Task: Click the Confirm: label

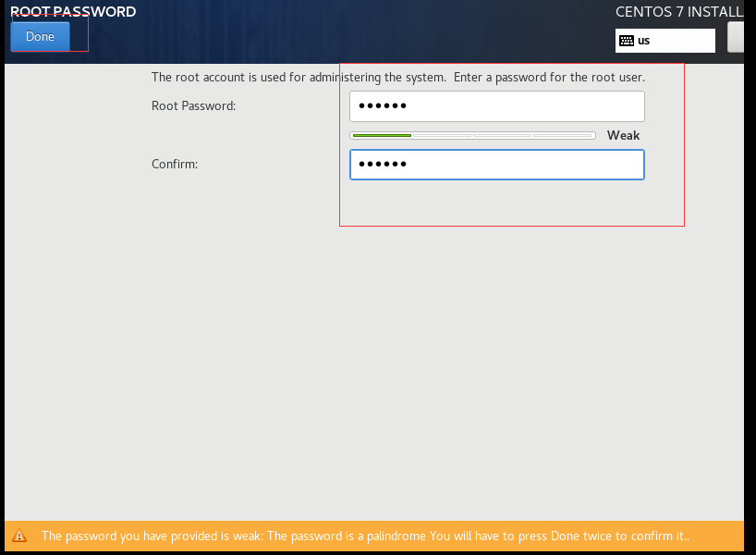Action: [x=175, y=164]
